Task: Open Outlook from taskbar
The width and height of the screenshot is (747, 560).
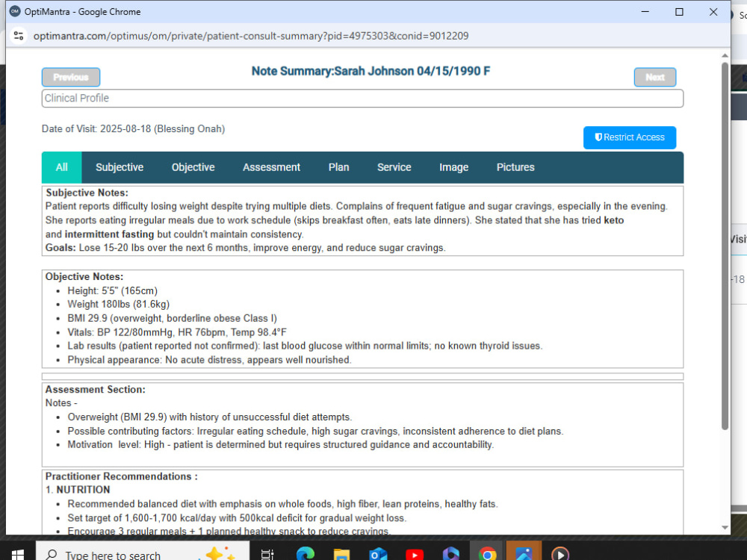Action: (x=378, y=554)
